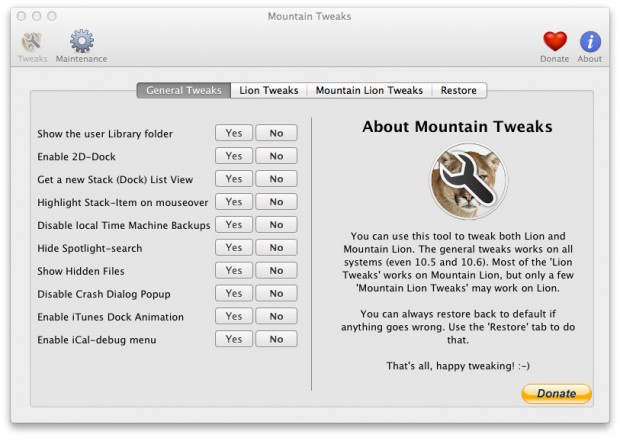Click Yes for Disable local Time Machine Backups
The width and height of the screenshot is (620, 438).
click(x=234, y=225)
